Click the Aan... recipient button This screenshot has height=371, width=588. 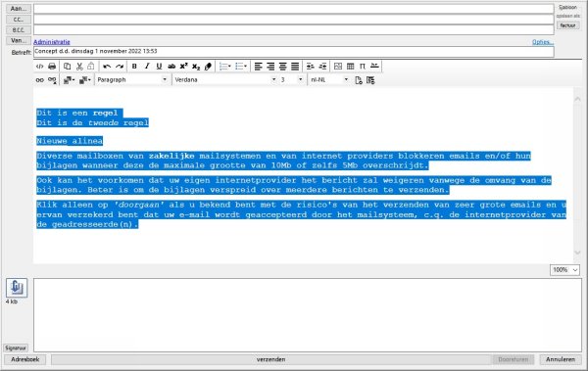[x=19, y=9]
